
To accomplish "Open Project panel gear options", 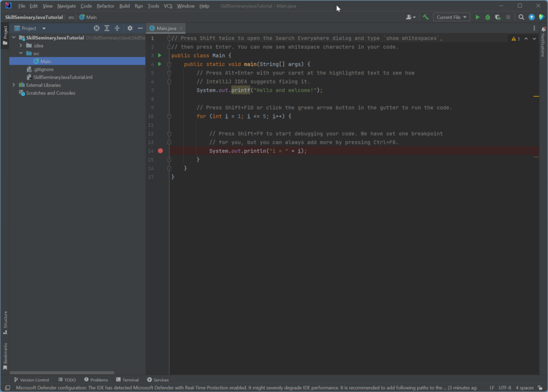I will (130, 28).
